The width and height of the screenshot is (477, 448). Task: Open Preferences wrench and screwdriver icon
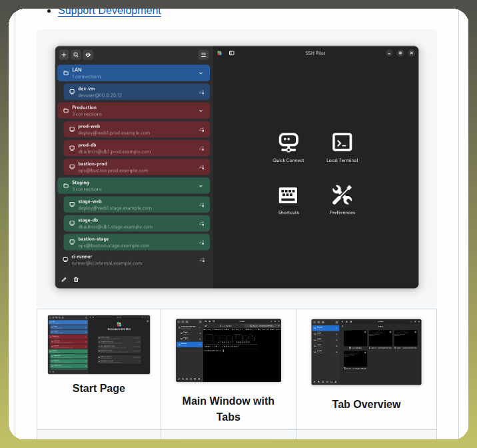pyautogui.click(x=342, y=200)
